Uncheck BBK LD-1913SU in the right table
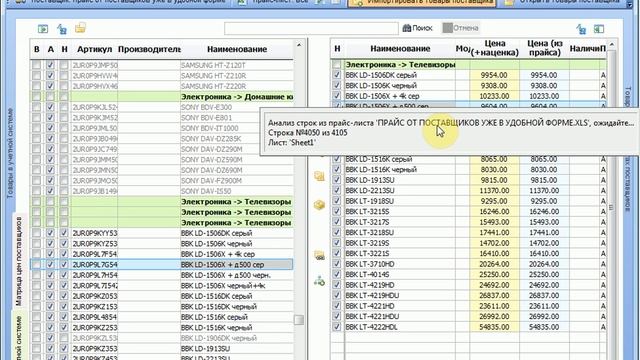The image size is (640, 360). tap(337, 180)
